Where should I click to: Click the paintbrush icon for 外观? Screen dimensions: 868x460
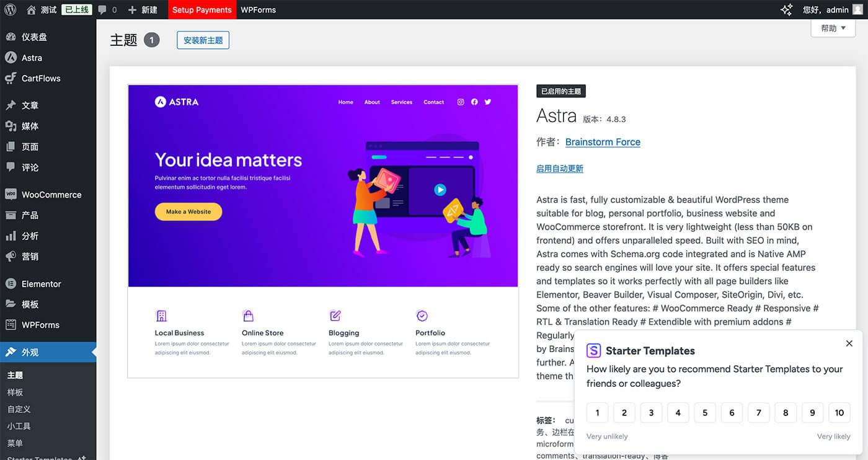(11, 352)
